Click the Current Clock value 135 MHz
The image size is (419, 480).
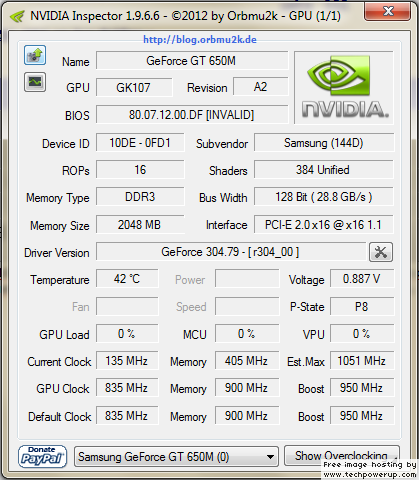(x=127, y=361)
